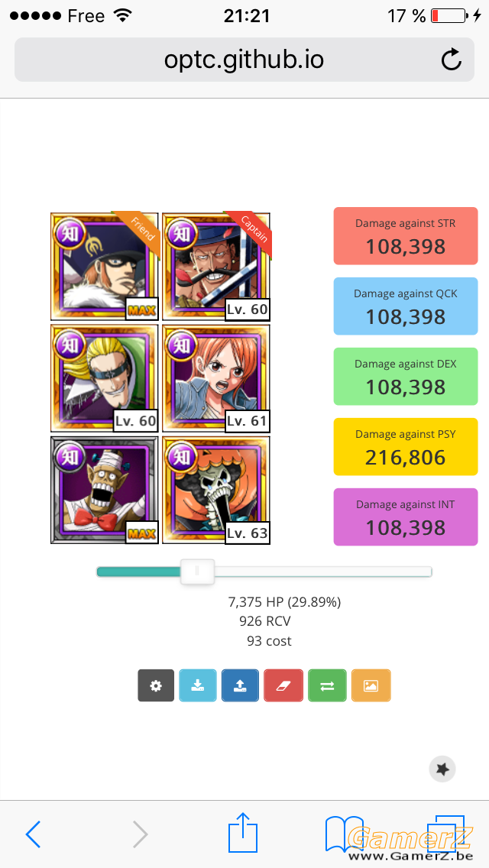Click the orange image export button

tap(371, 685)
